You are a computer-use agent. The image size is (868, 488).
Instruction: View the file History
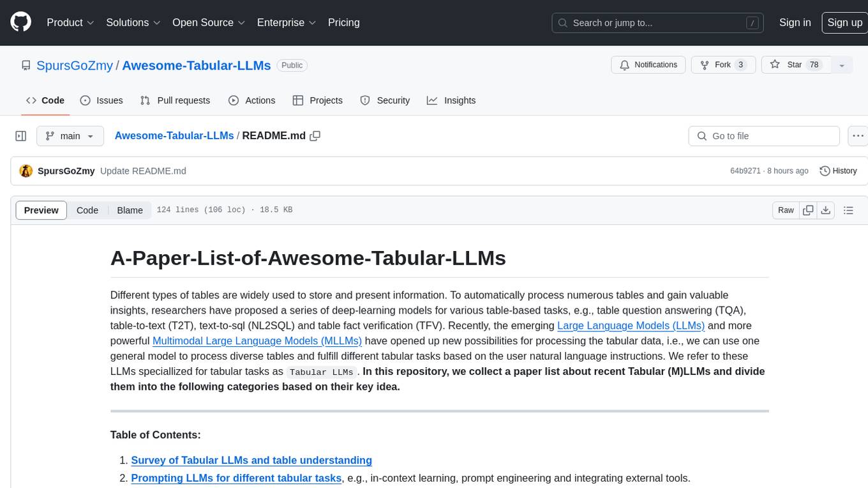point(838,171)
